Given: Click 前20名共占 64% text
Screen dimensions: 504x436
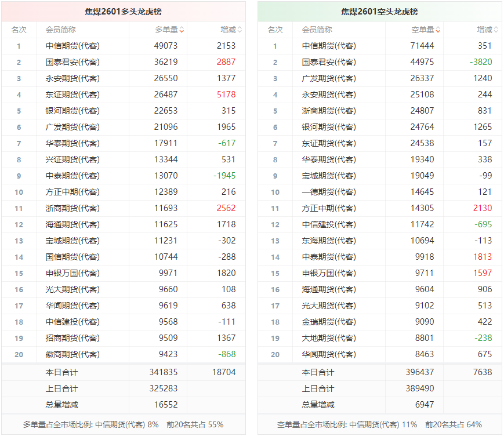Looking at the screenshot, I should pos(454,425).
